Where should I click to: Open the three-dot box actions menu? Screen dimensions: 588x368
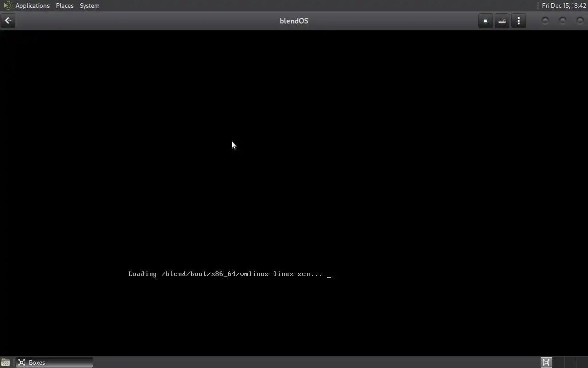(x=519, y=21)
